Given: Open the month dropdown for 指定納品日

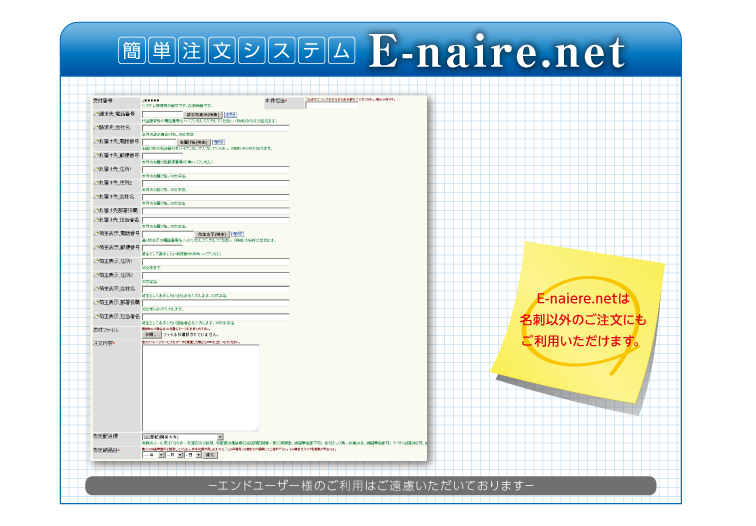Looking at the screenshot, I should (x=174, y=455).
